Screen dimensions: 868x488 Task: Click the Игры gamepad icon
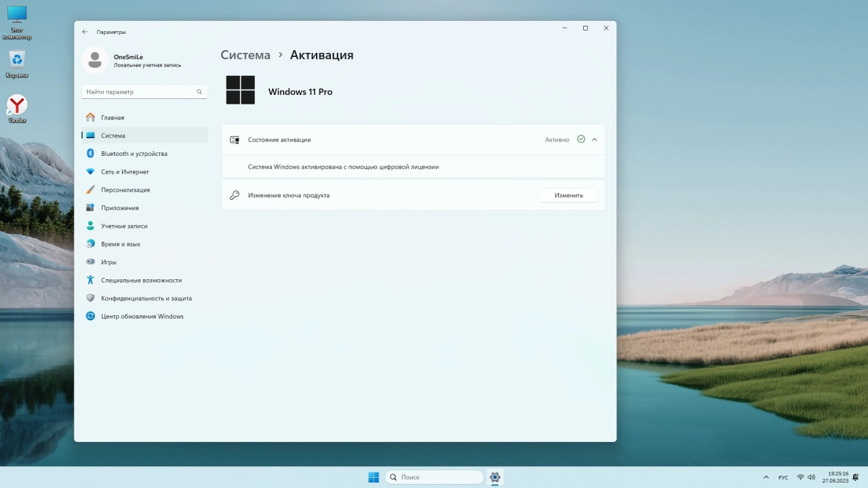click(90, 262)
